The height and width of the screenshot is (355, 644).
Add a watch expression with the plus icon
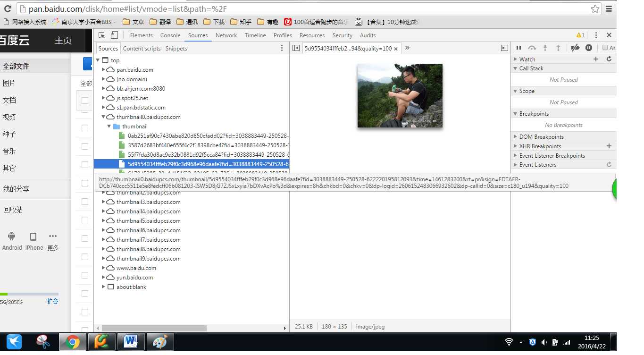click(596, 59)
